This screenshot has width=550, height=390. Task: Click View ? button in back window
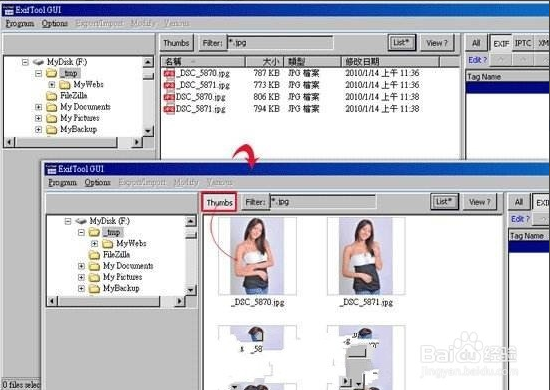[437, 43]
